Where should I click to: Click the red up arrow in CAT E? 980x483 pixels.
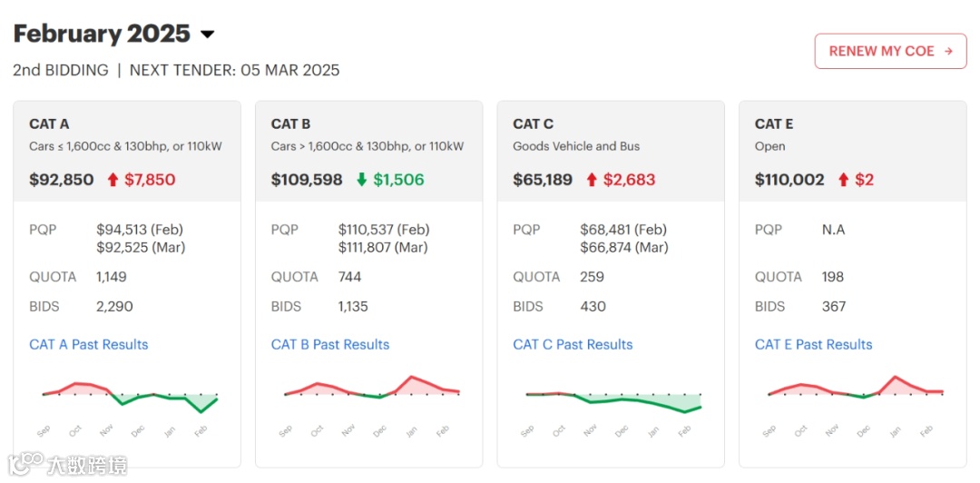click(x=843, y=180)
